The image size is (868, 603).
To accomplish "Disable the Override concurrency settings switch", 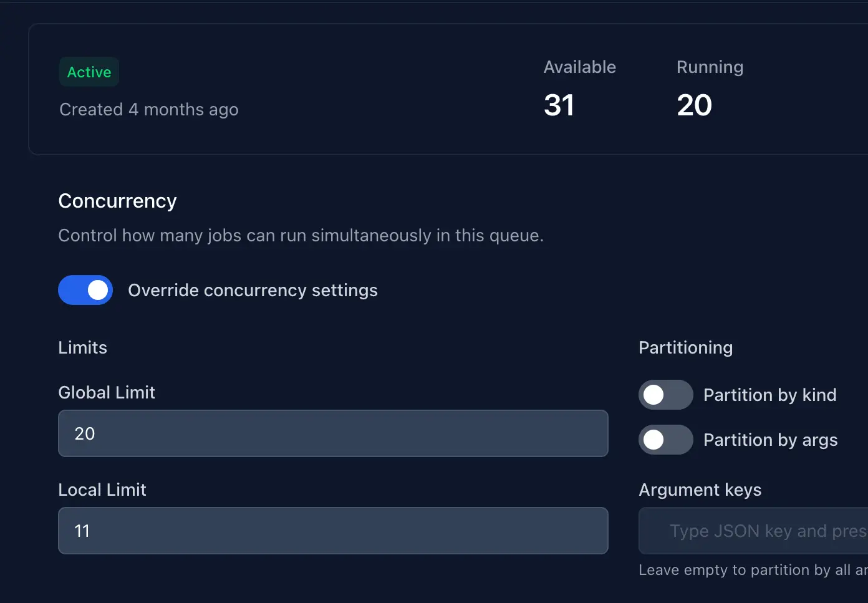I will tap(85, 290).
